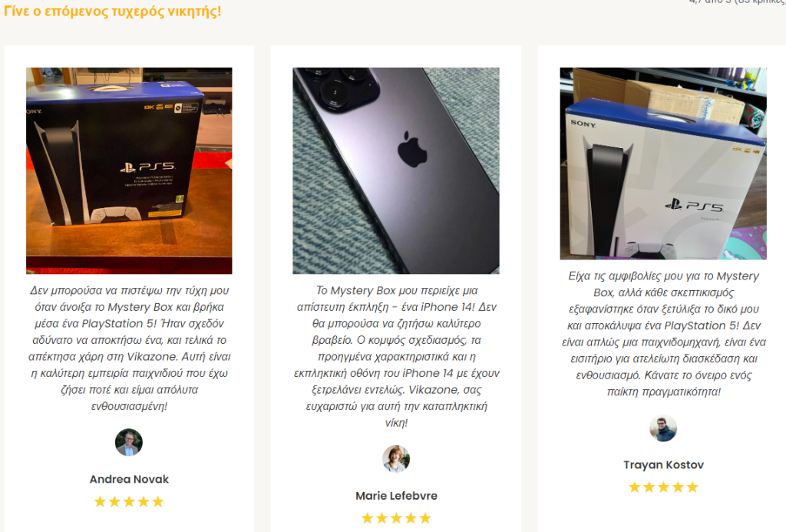
Task: Click the Apple logo on the iPhone photo
Action: pyautogui.click(x=412, y=150)
